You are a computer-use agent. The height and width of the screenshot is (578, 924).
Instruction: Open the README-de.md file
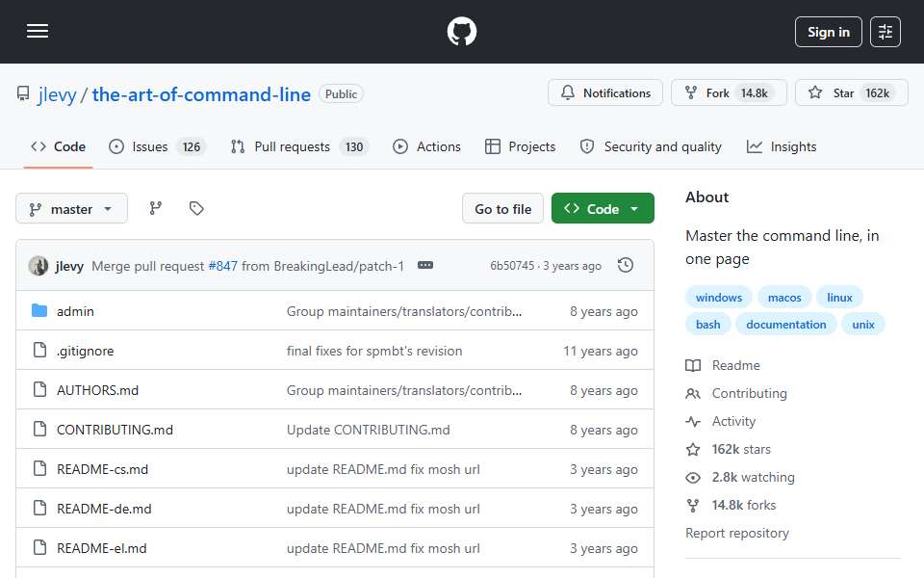click(104, 509)
